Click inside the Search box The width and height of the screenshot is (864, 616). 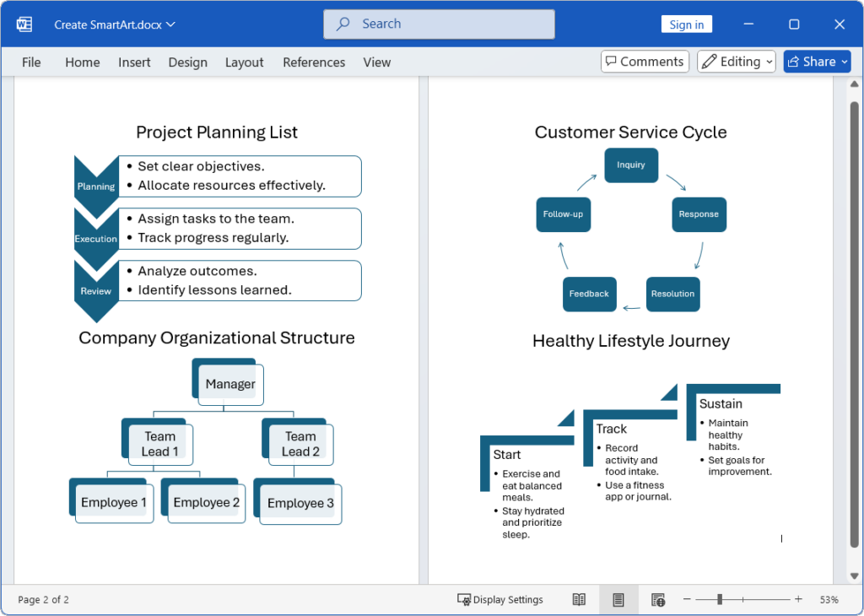[439, 24]
